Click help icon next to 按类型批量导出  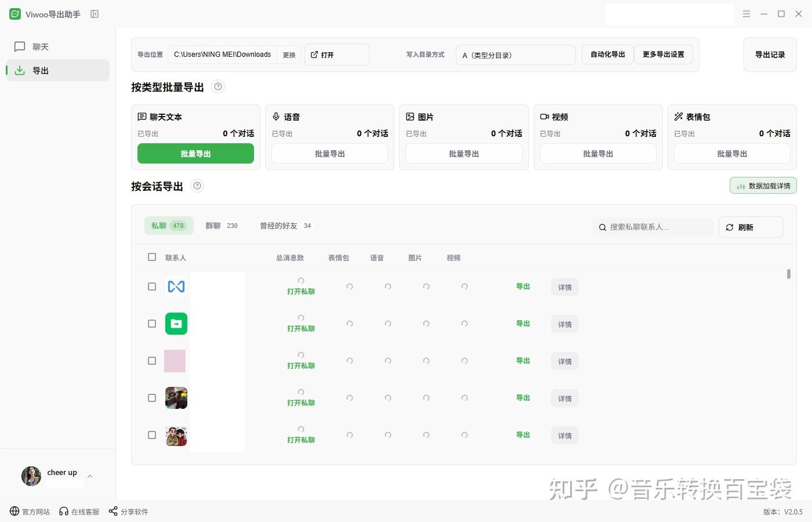click(x=218, y=87)
